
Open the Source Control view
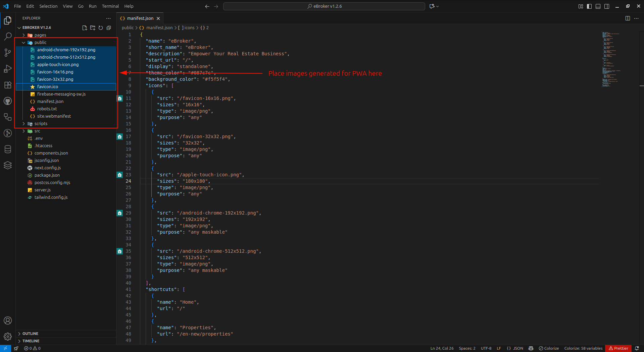8,52
